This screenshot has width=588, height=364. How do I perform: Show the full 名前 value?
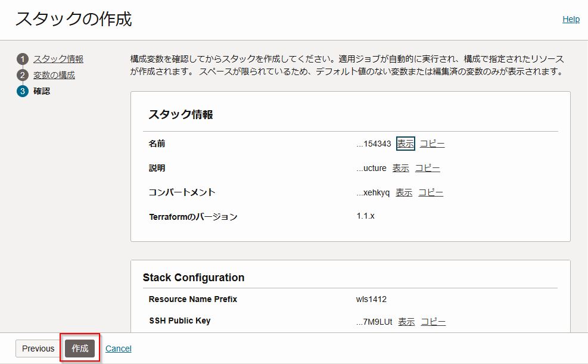click(x=406, y=144)
